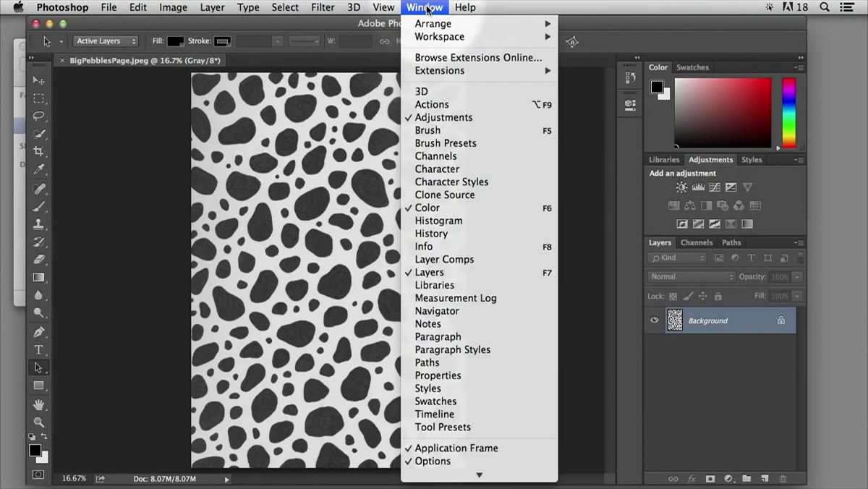Screen dimensions: 868x489
Task: Open the Kind layer filter dropdown
Action: [x=677, y=258]
